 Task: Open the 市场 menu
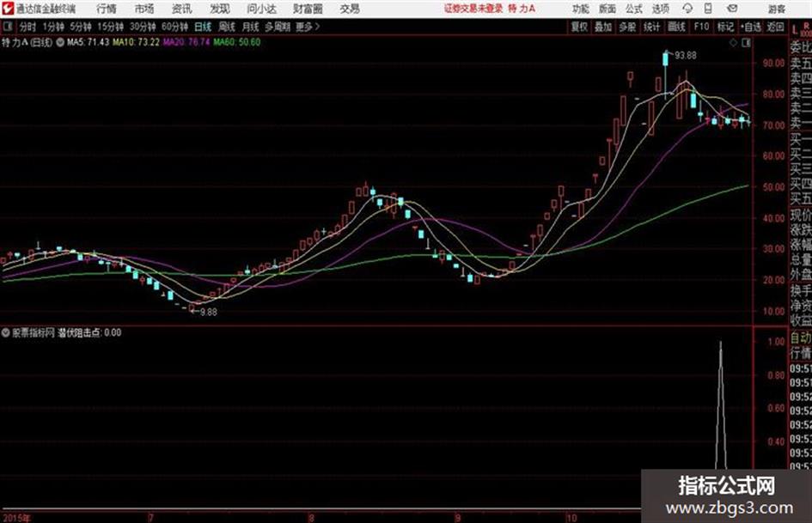click(x=144, y=9)
